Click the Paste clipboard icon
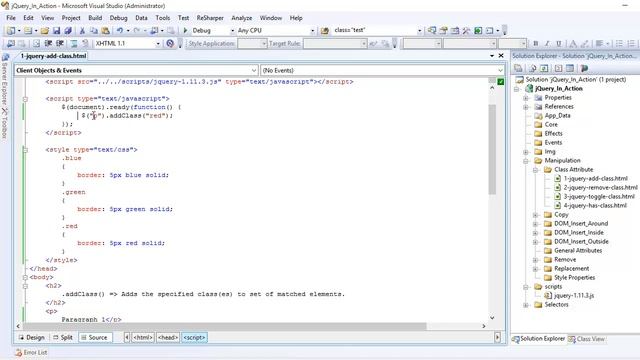This screenshot has height=360, width=640. [x=105, y=31]
